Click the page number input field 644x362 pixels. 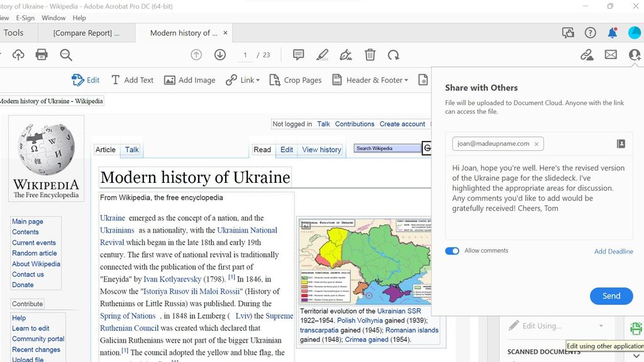(x=245, y=55)
